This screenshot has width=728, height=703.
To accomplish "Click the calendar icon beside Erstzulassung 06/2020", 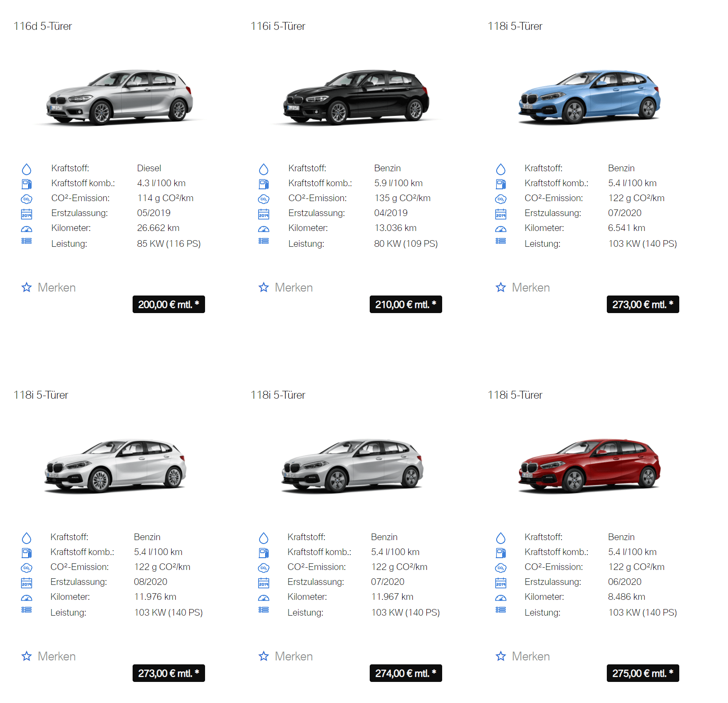I will [x=501, y=583].
